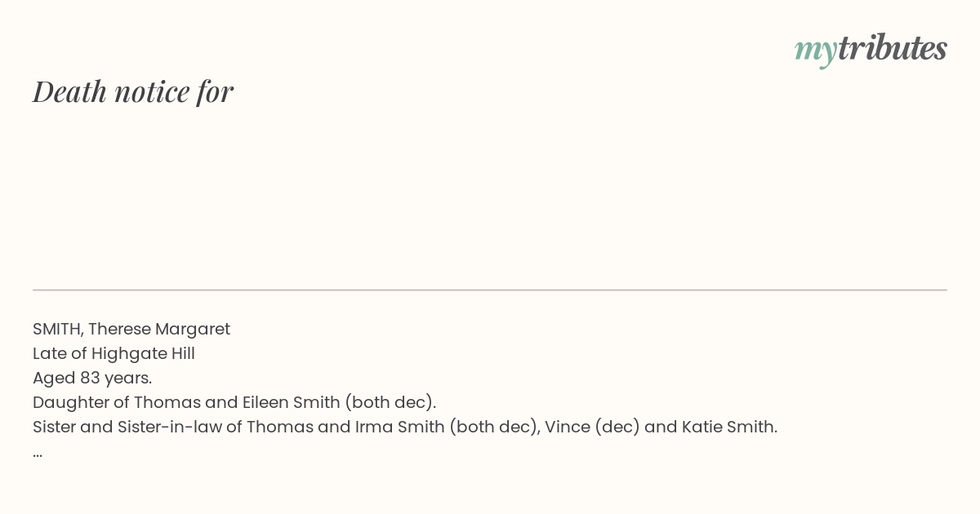Viewport: 980px width, 514px height.
Task: Click the 'Daughter of Thomas and Eileen Smith' line
Action: (234, 402)
